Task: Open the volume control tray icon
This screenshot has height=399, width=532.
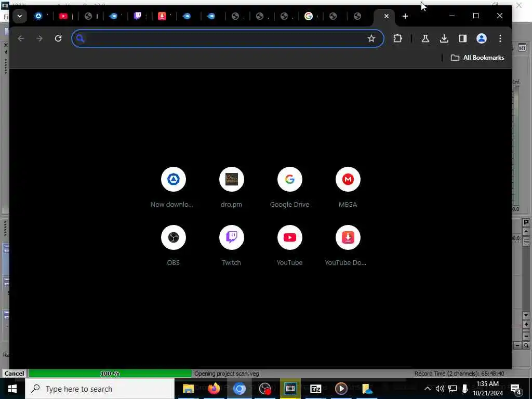Action: (440, 389)
